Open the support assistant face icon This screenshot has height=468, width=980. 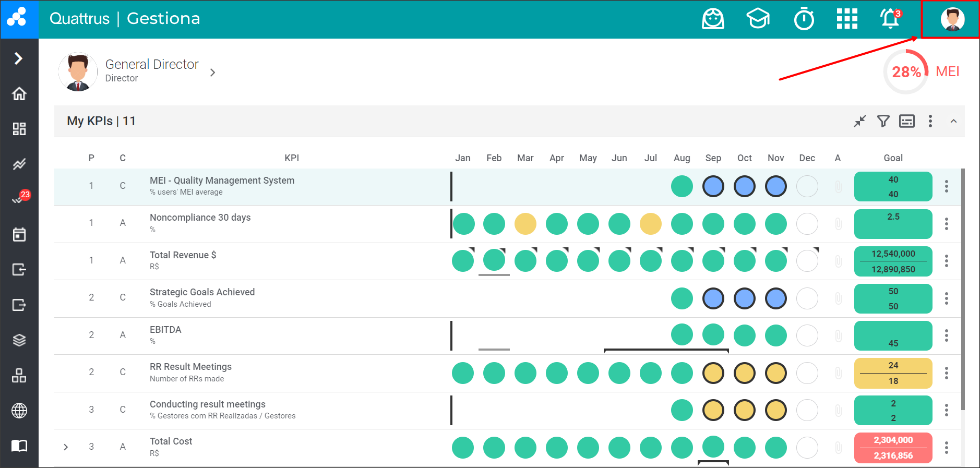point(713,19)
